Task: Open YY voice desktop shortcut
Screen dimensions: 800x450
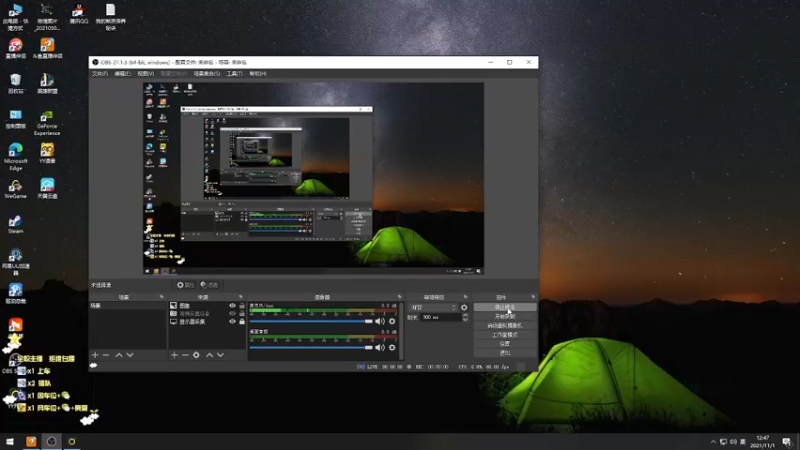Action: coord(47,153)
